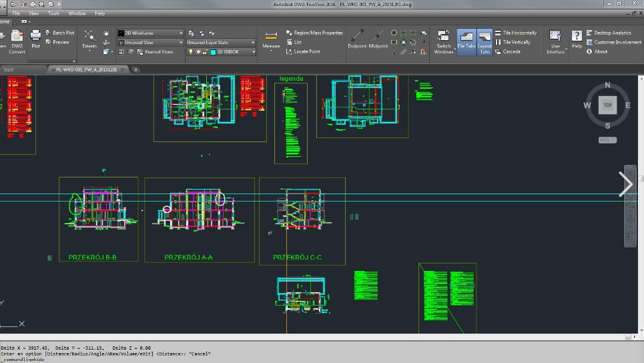This screenshot has height=363, width=644.
Task: Open the Help question mark icon
Action: 577,36
